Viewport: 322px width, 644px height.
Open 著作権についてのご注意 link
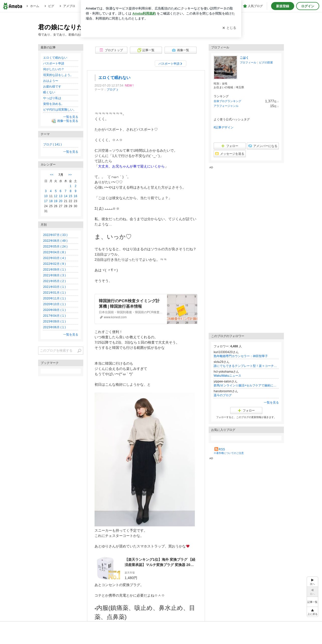pos(229,453)
